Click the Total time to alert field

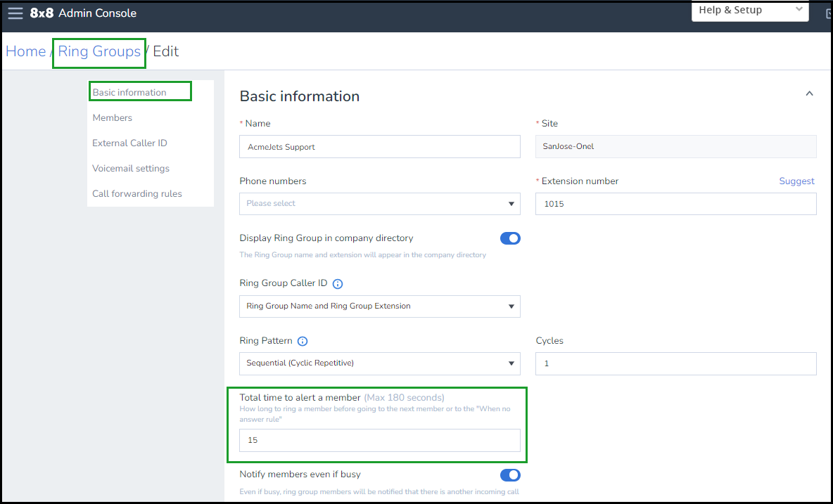point(380,440)
